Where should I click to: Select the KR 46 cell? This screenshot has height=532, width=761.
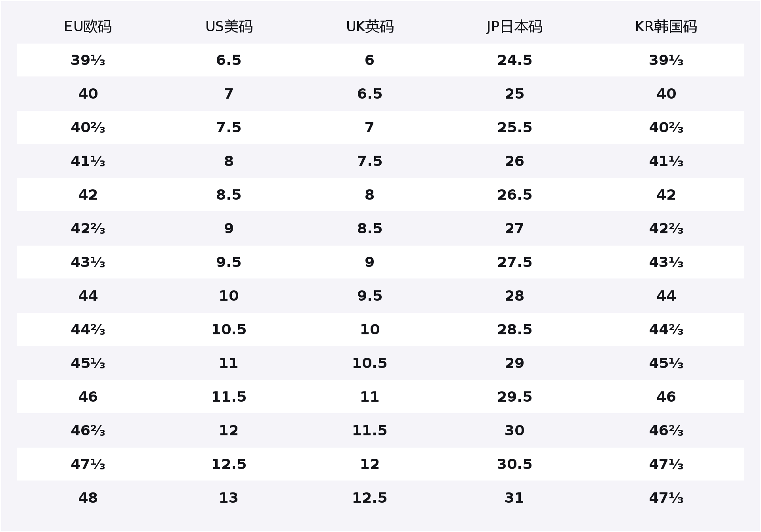point(666,397)
